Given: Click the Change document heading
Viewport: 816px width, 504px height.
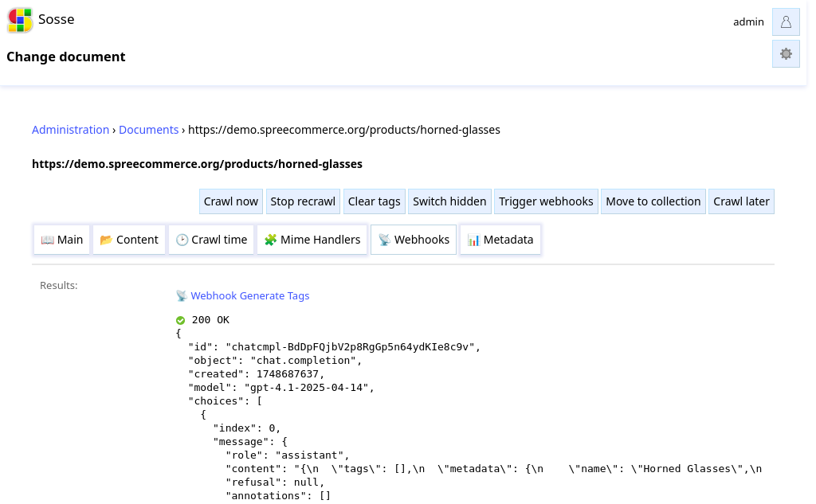Looking at the screenshot, I should pos(66,57).
